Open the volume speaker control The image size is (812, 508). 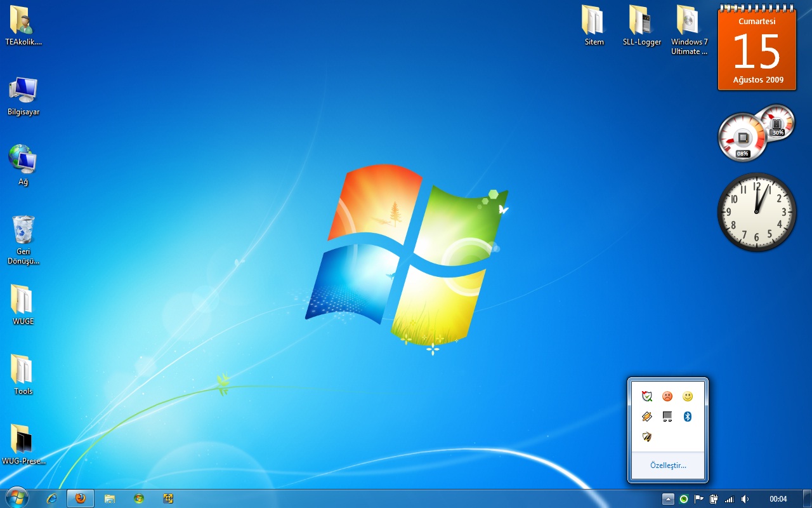tap(745, 499)
